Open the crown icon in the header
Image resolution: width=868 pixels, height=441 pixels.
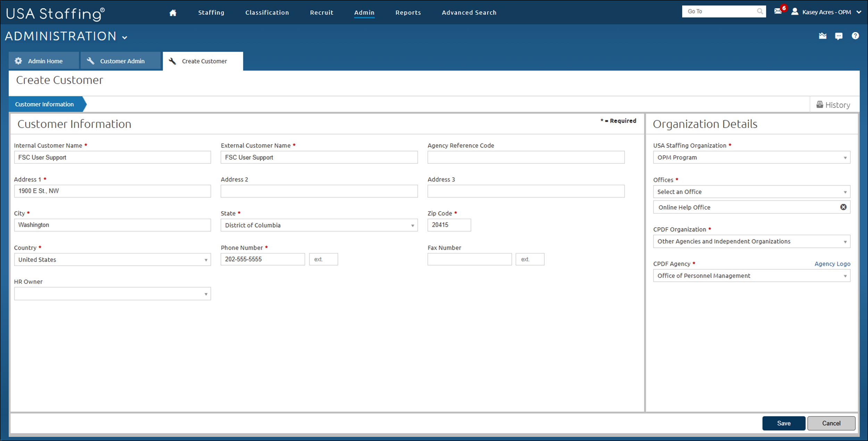(823, 36)
